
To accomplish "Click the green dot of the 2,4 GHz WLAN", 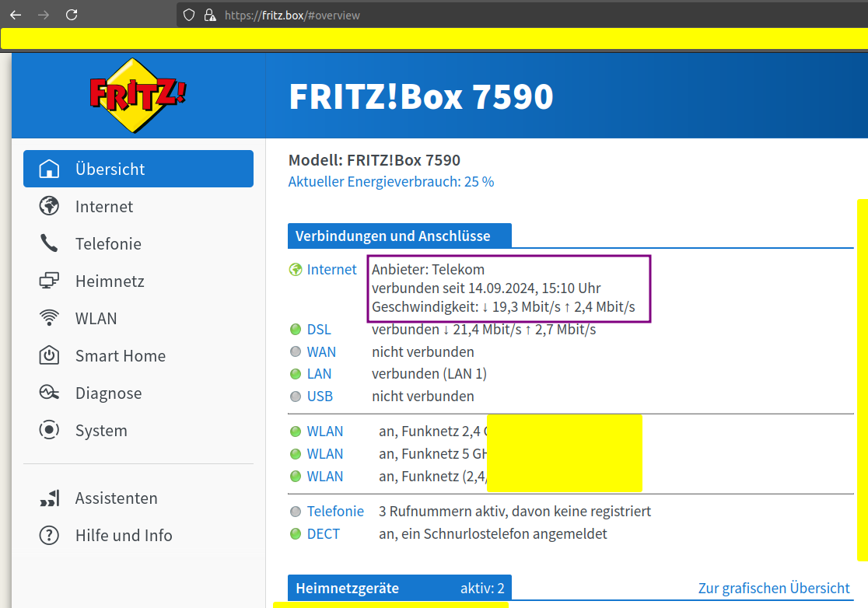I will point(296,432).
